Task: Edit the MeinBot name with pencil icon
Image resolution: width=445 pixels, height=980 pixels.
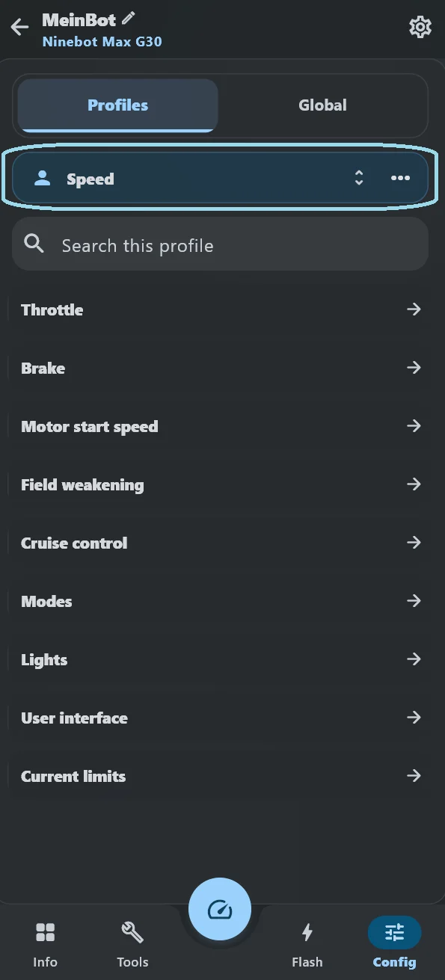Action: point(129,18)
